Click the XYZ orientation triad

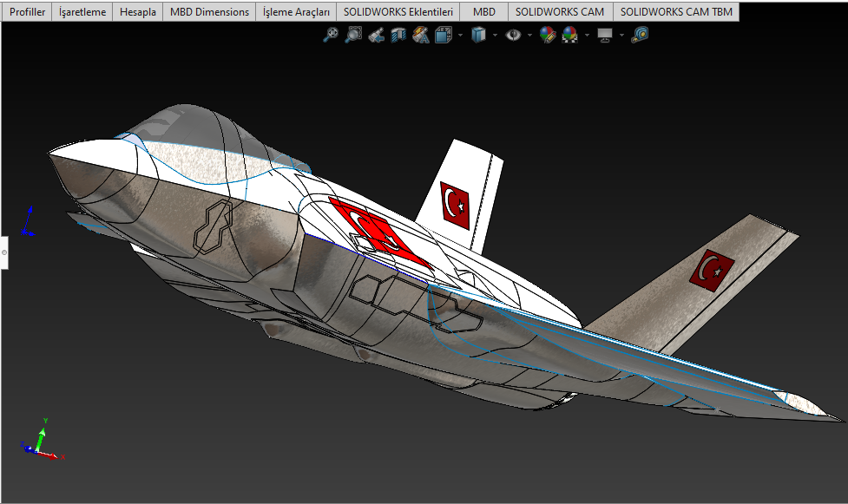[43, 440]
